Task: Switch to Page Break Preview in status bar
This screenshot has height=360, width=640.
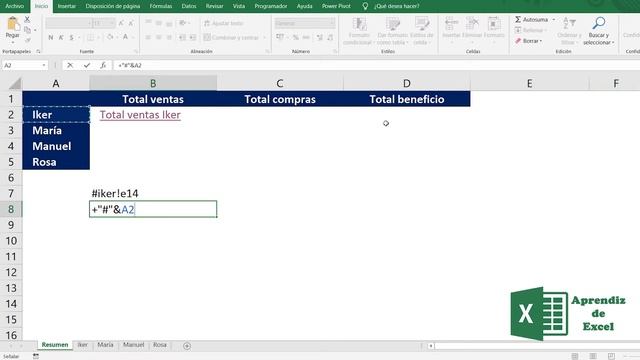Action: (x=611, y=356)
